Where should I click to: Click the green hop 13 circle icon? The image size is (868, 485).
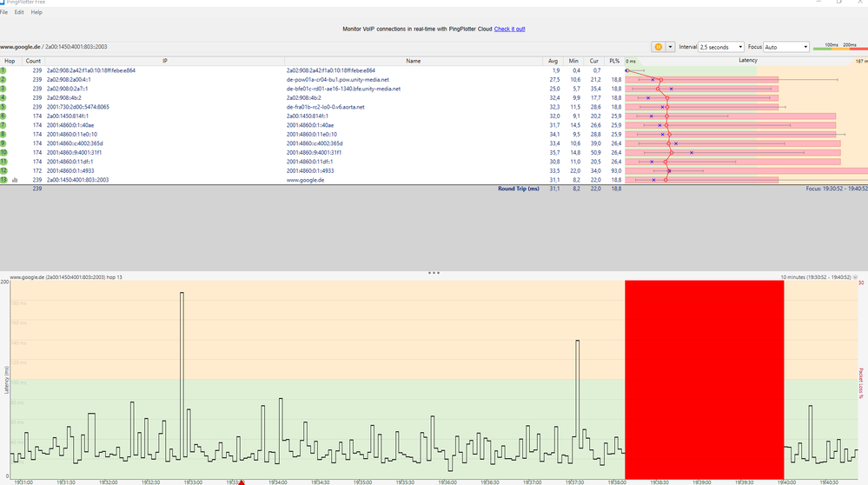coord(3,180)
